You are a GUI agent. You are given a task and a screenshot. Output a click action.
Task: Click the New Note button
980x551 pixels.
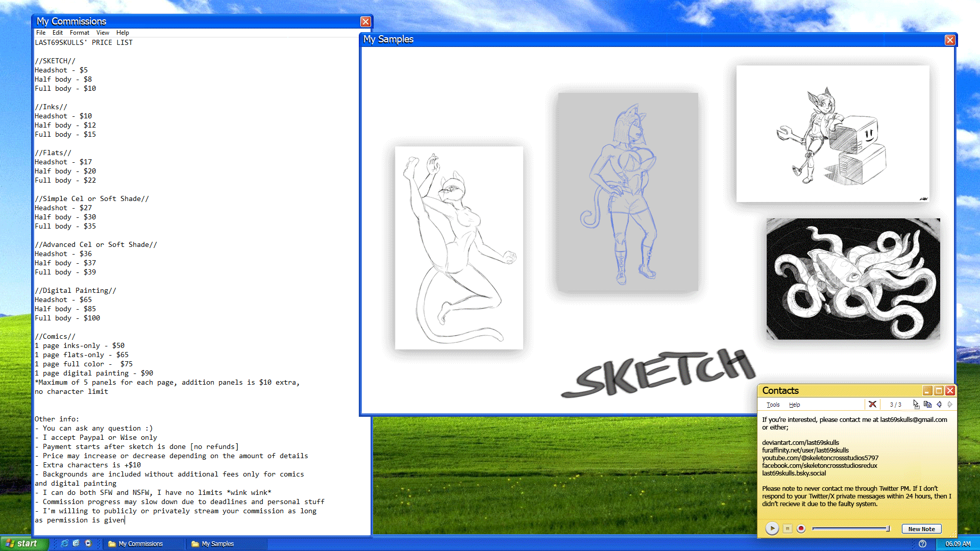coord(921,529)
